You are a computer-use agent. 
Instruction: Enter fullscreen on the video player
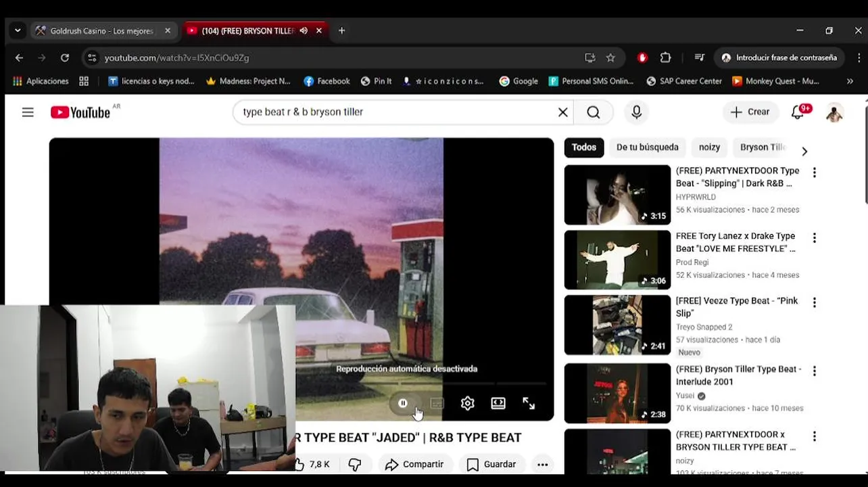coord(529,403)
